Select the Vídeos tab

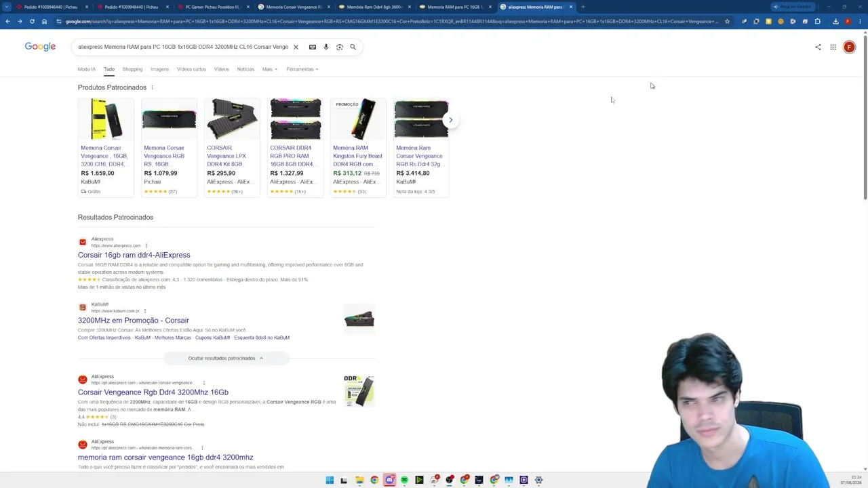[x=222, y=69]
